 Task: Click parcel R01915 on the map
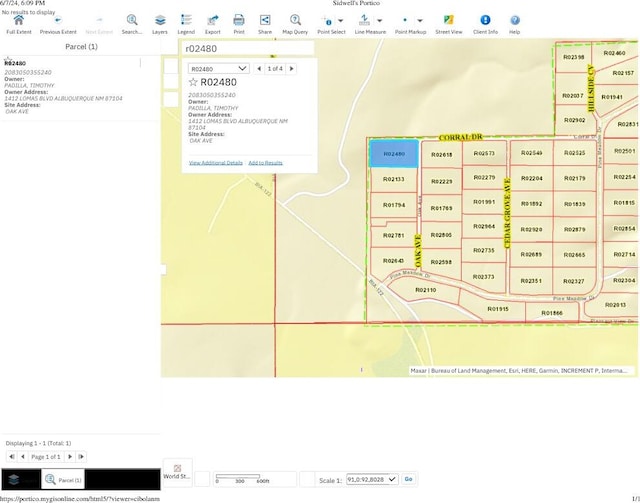(498, 309)
